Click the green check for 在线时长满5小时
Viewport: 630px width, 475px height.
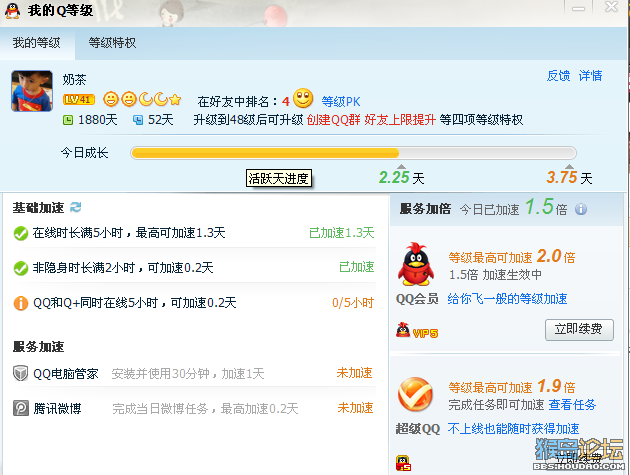(20, 233)
